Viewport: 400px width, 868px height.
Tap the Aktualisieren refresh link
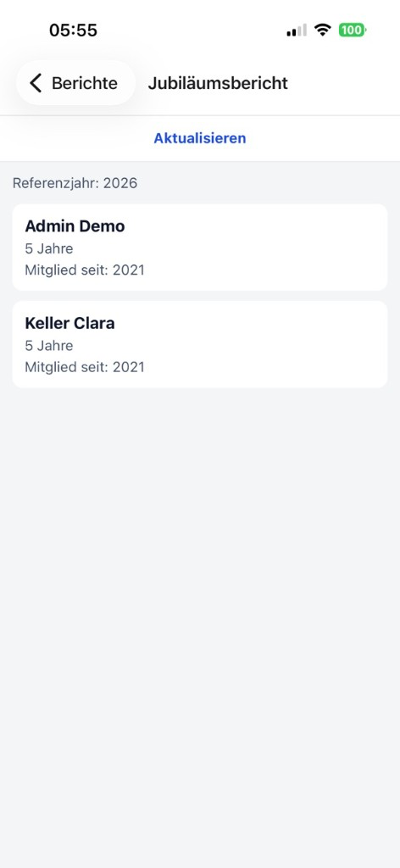tap(200, 138)
